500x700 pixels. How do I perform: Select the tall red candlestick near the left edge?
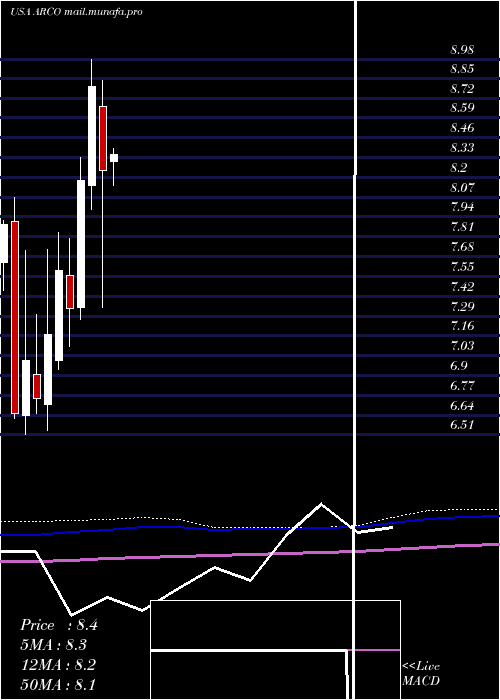tap(15, 317)
